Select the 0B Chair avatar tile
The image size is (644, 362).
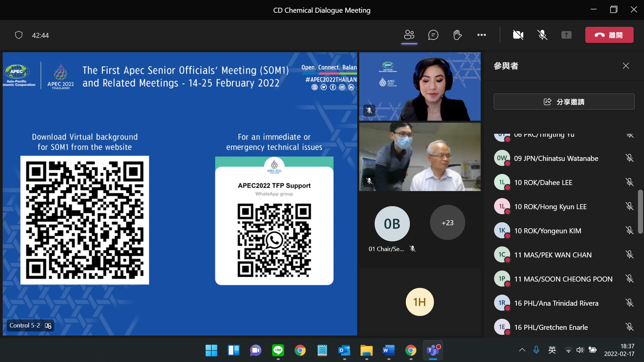392,224
